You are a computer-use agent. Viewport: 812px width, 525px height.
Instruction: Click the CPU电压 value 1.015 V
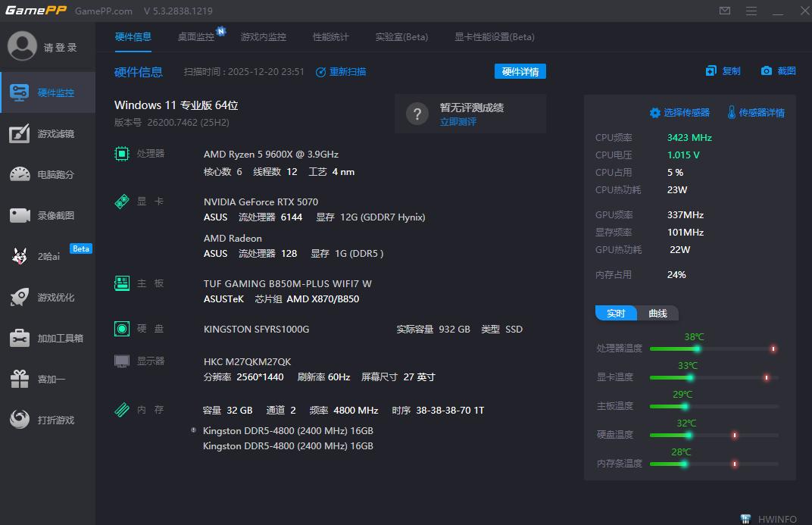pos(683,155)
